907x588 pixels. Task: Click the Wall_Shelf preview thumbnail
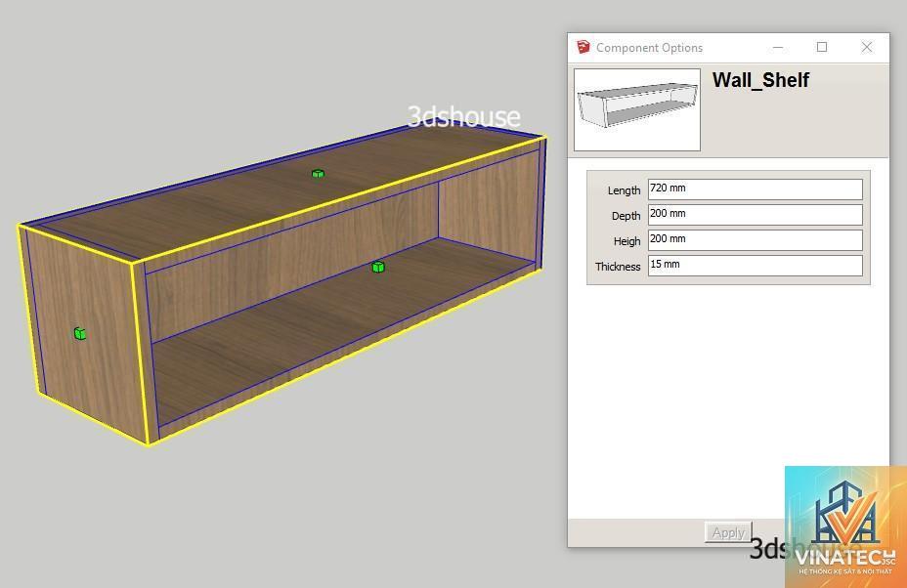[x=637, y=109]
